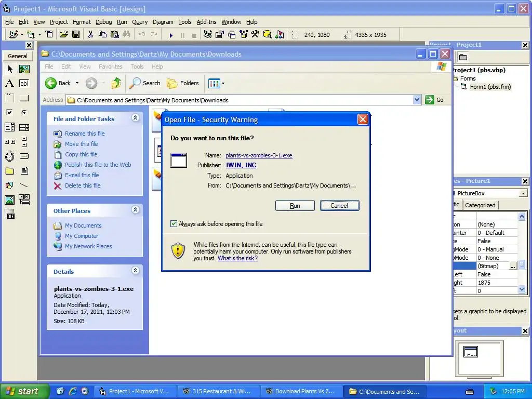The height and width of the screenshot is (399, 532).
Task: Switch to the Categorized tab in Properties
Action: coord(480,205)
